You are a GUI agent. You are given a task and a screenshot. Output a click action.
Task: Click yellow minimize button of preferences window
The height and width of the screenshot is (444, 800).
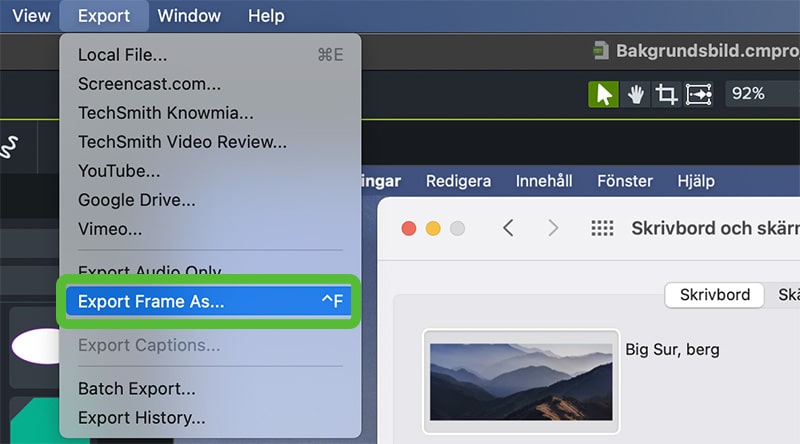pos(433,228)
